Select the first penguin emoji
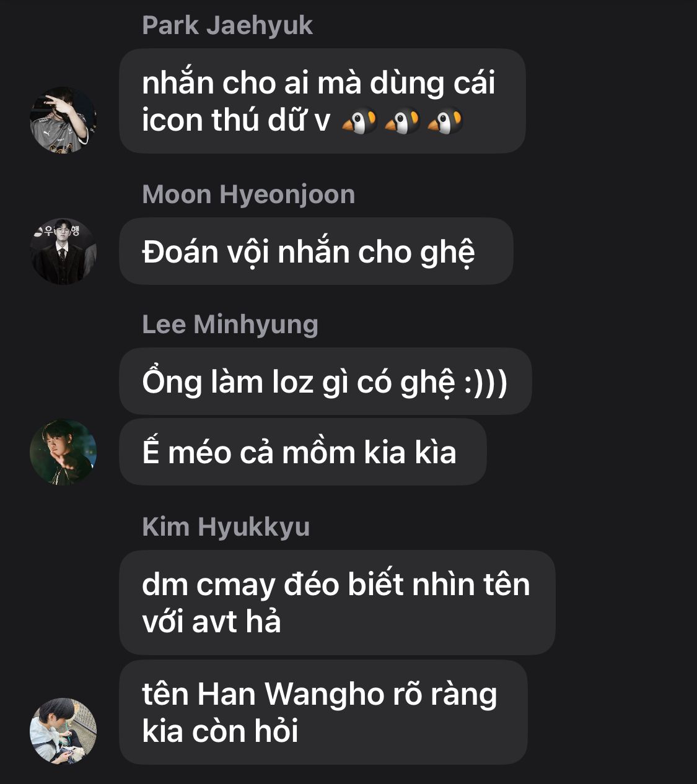This screenshot has width=697, height=784. click(359, 121)
